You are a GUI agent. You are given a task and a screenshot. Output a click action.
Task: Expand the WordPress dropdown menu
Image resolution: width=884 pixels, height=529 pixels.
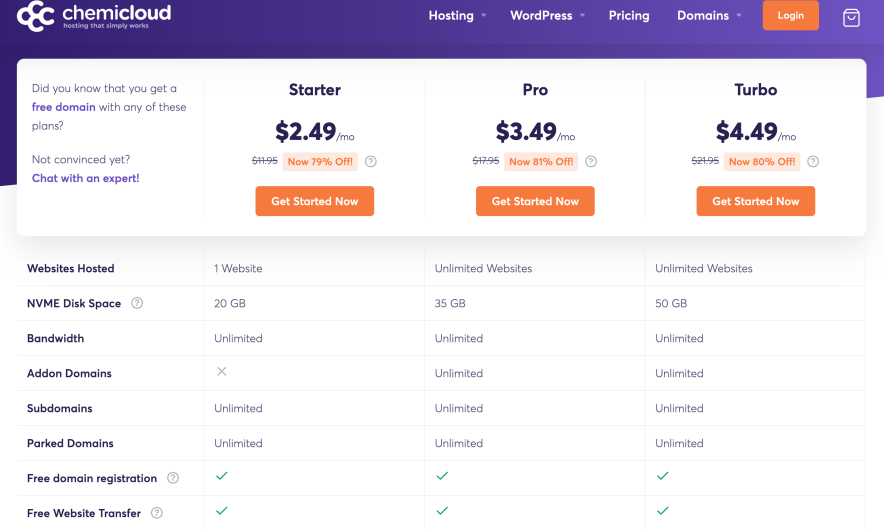click(x=547, y=16)
